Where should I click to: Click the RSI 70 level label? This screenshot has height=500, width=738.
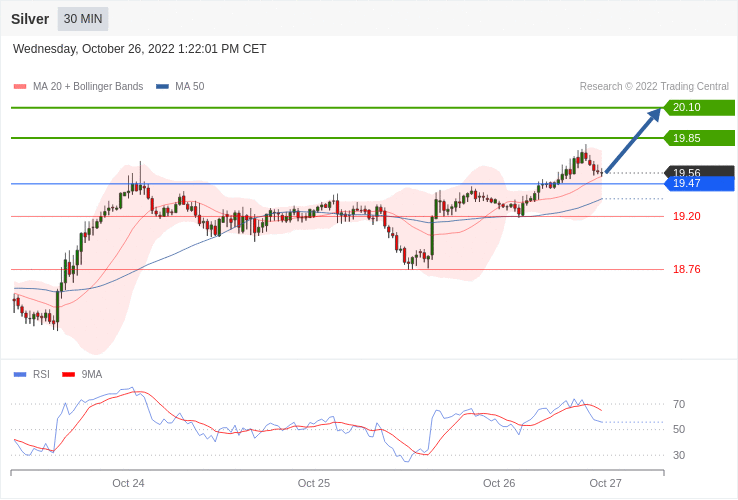point(679,404)
